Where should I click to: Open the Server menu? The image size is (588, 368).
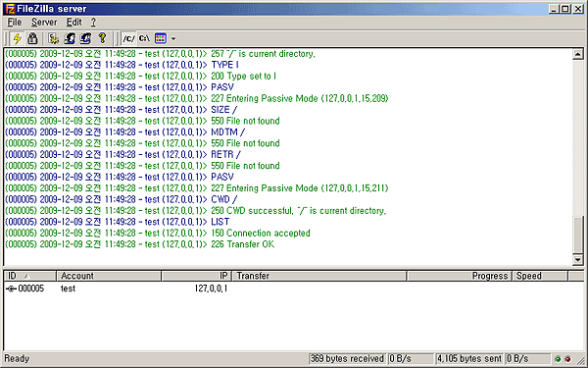point(44,23)
